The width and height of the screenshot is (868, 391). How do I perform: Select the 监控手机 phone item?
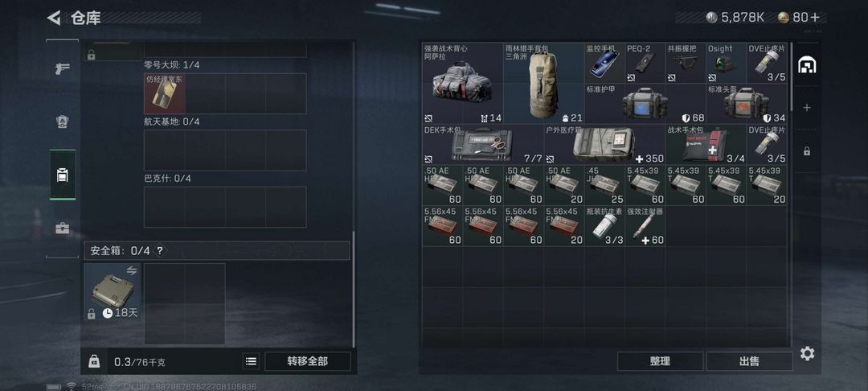605,63
